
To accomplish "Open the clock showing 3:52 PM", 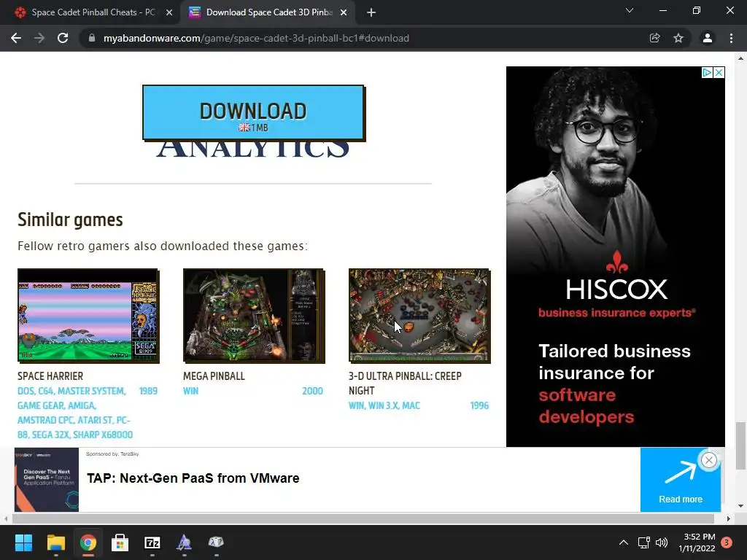I will tap(697, 542).
